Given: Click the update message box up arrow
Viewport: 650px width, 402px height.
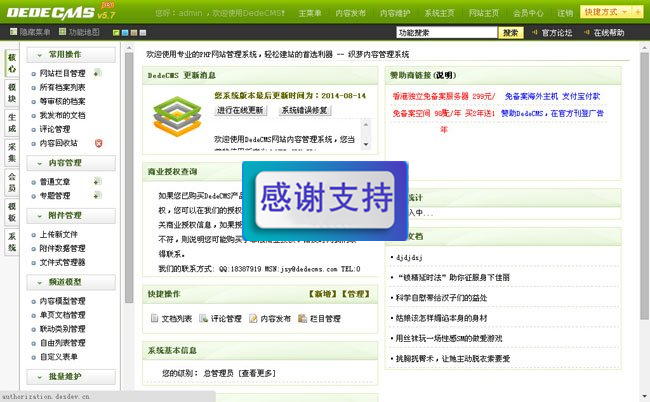Looking at the screenshot, I should tap(366, 124).
